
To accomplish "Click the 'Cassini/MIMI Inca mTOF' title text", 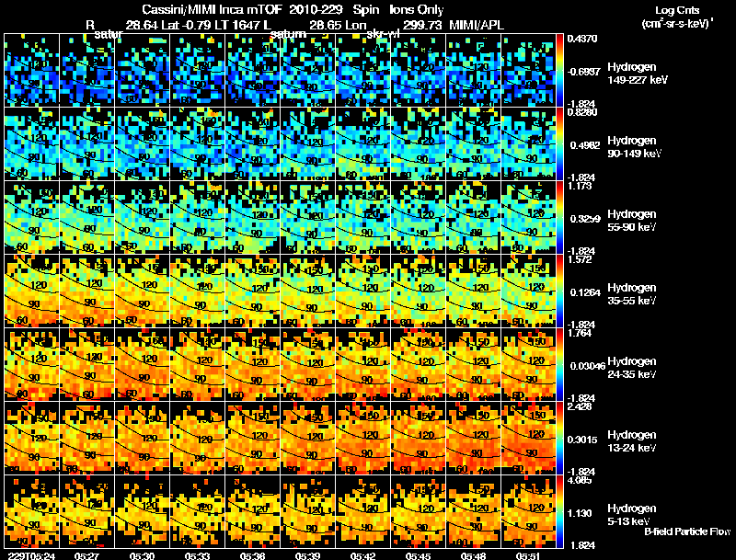I will coord(212,10).
